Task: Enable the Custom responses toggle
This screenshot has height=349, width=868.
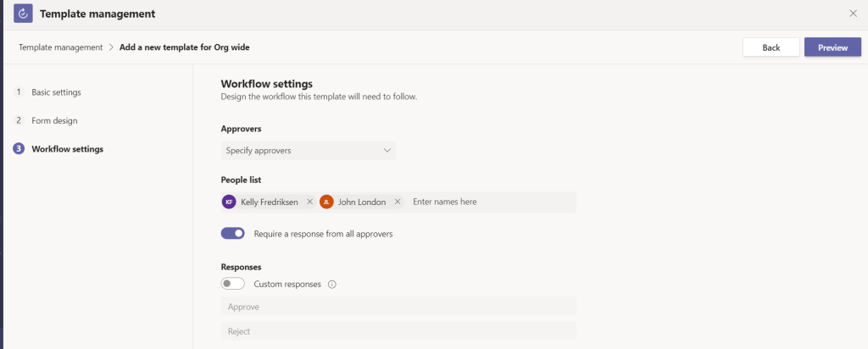Action: pyautogui.click(x=232, y=285)
